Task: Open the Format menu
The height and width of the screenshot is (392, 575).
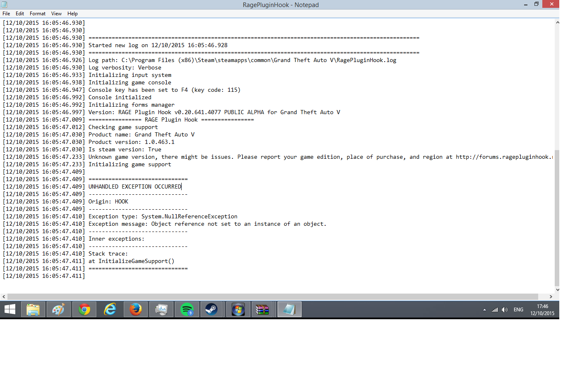Action: coord(38,14)
